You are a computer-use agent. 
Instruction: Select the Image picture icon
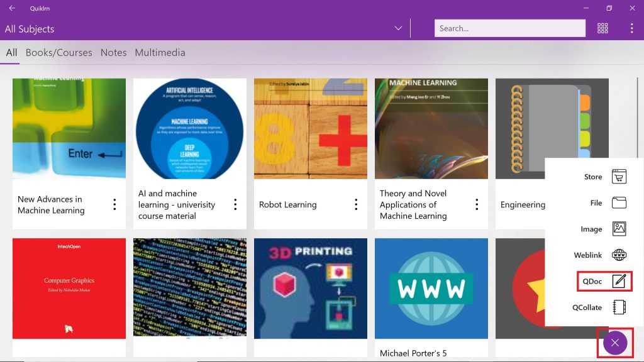(x=619, y=229)
